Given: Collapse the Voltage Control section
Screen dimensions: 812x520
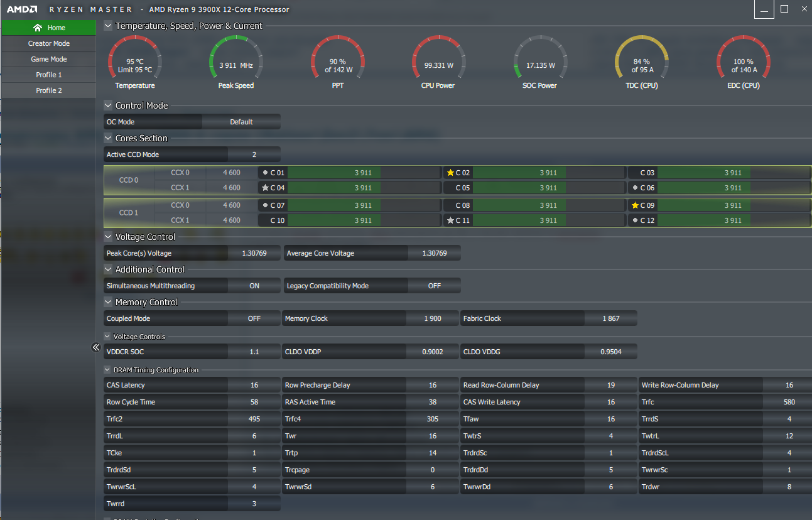Looking at the screenshot, I should point(108,237).
